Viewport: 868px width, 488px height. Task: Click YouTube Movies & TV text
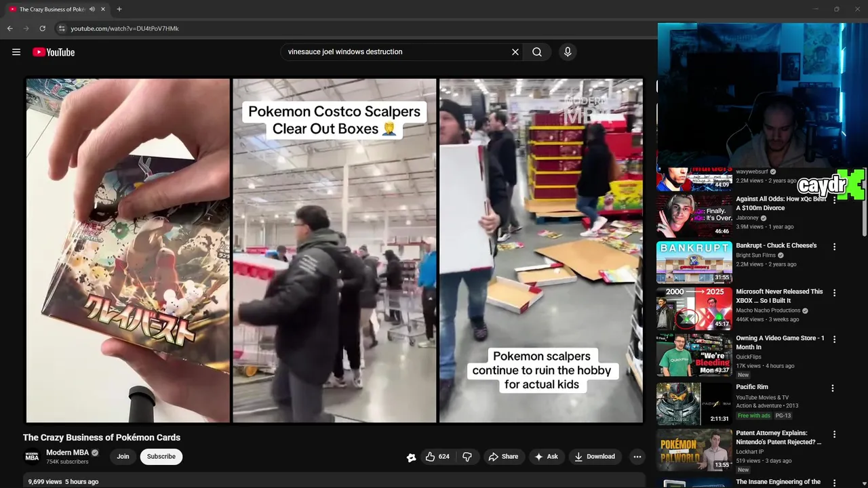pos(762,397)
